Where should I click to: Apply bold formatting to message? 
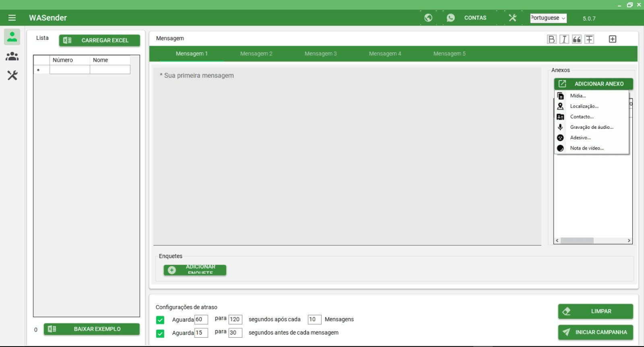coord(551,39)
